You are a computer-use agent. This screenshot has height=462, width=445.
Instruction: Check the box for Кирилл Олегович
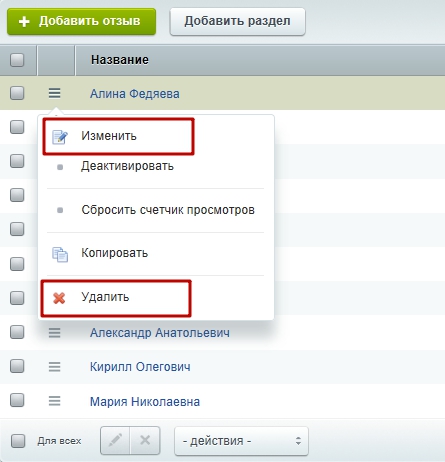[17, 366]
